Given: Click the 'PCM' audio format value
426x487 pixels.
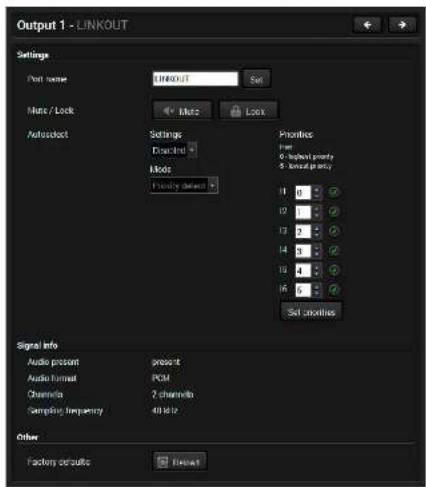Looking at the screenshot, I should tap(161, 378).
